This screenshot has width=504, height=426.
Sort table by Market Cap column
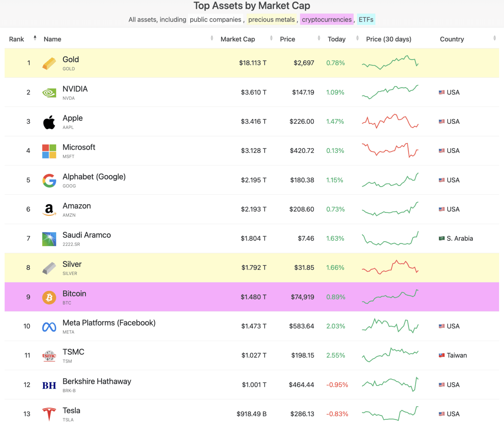click(x=238, y=39)
